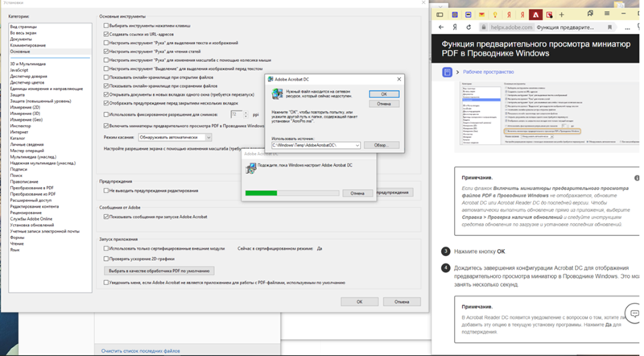Viewport: 644px width, 356px height.
Task: Close the Adobe Acrobat DC installer dialog
Action: click(398, 79)
